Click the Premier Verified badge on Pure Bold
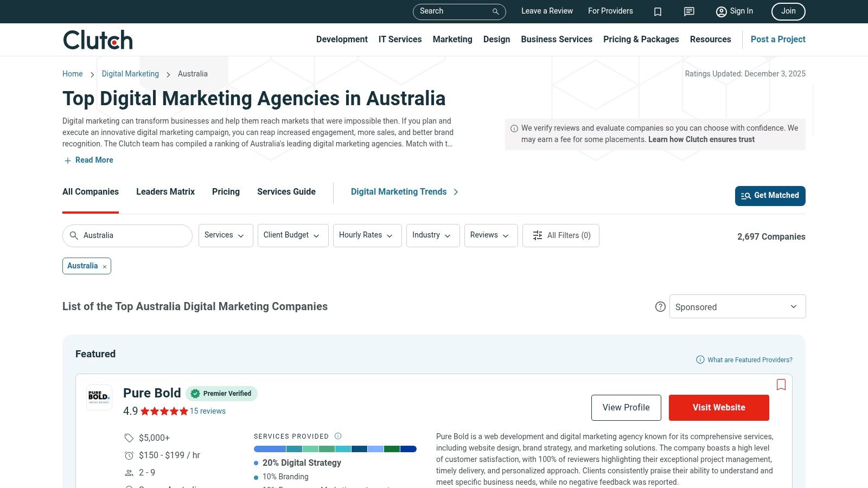Screen dimensions: 868x488 coord(221,394)
